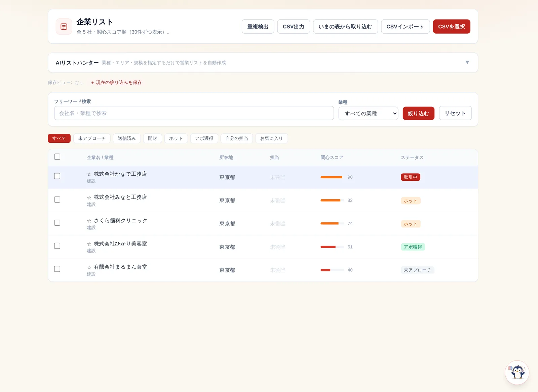
Task: Favorite 株式会社みなと工務店 with its star
Action: tap(89, 198)
